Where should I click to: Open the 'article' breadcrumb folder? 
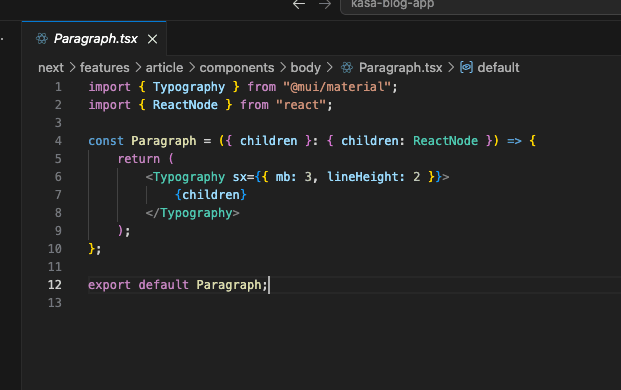click(x=164, y=68)
